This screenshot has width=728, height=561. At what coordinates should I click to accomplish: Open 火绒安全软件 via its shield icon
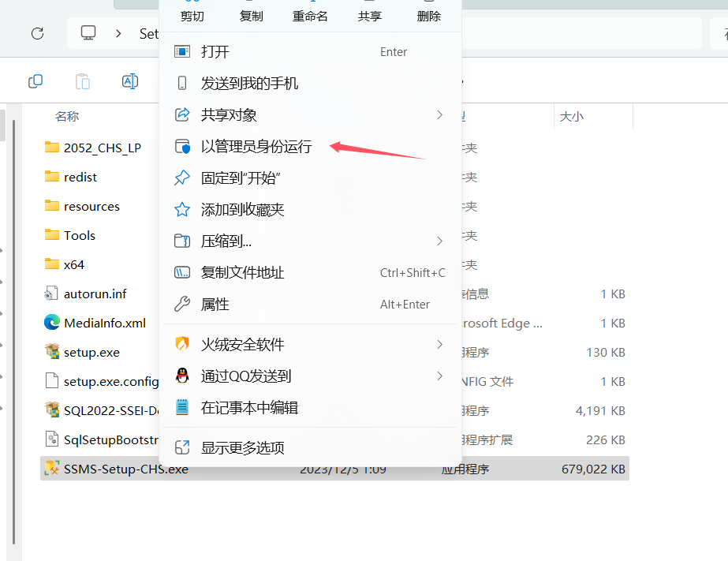pyautogui.click(x=181, y=345)
